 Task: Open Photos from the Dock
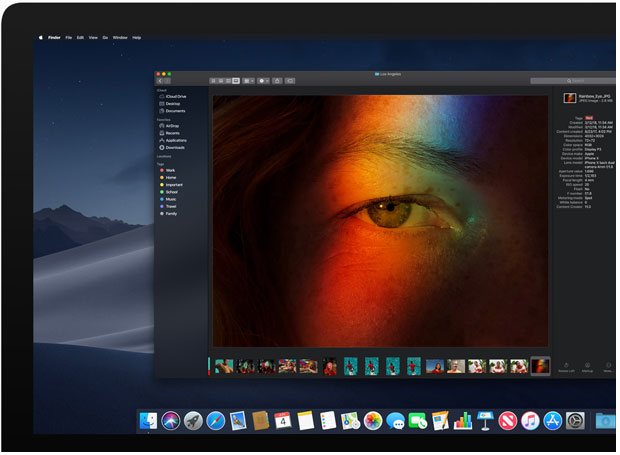click(x=373, y=421)
